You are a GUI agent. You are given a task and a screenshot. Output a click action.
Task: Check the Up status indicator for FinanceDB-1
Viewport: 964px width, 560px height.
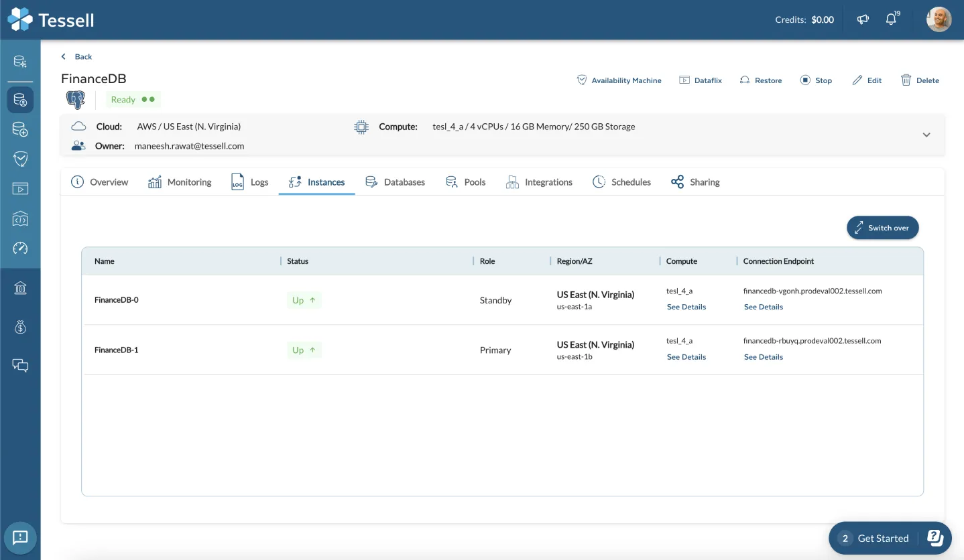[304, 350]
